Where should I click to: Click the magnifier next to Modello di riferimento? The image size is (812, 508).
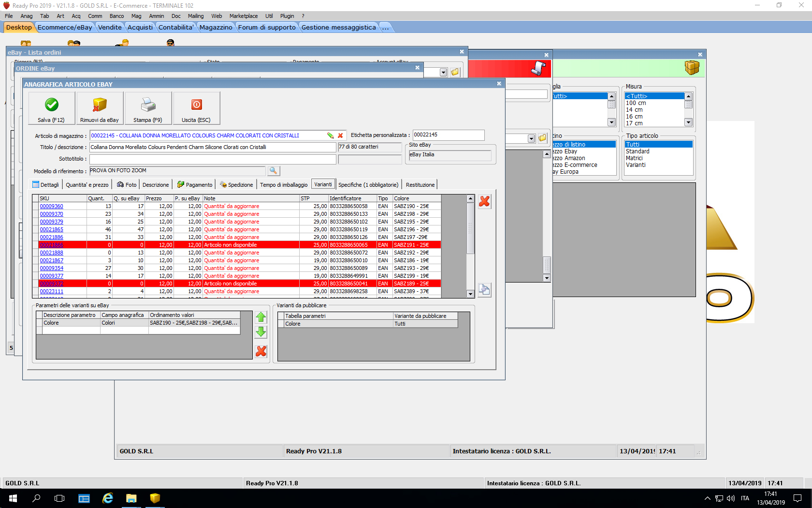[273, 171]
